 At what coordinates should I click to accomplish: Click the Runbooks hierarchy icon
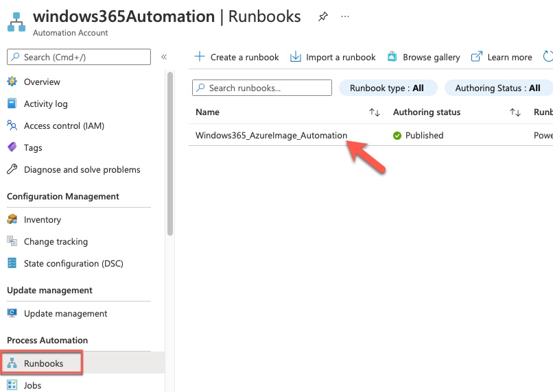(12, 363)
